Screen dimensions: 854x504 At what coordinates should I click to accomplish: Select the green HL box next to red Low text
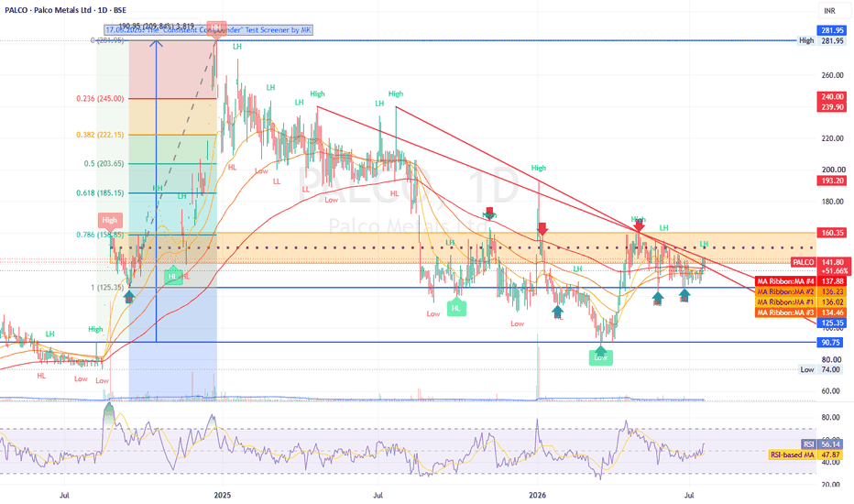456,308
